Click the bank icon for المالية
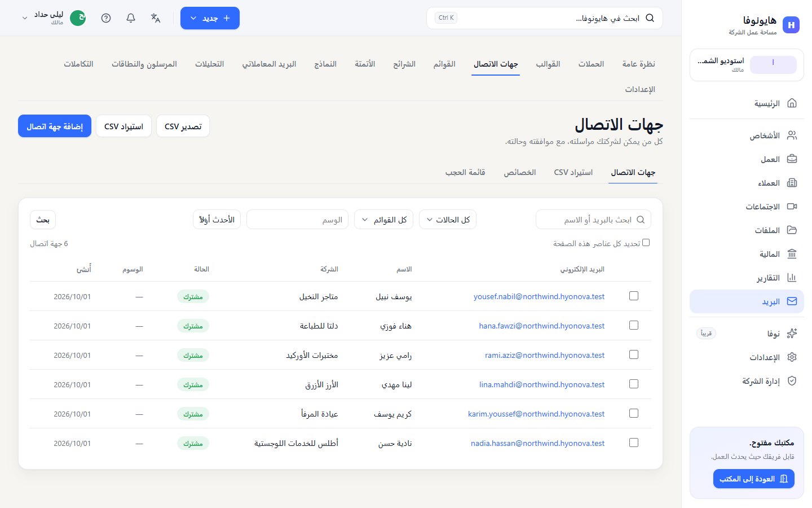Image resolution: width=812 pixels, height=508 pixels. [792, 254]
